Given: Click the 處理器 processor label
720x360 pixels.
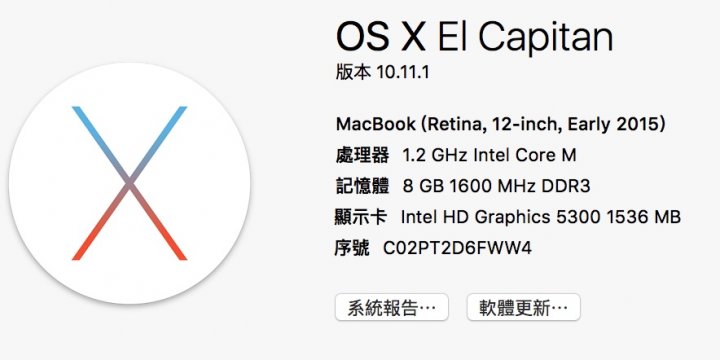Looking at the screenshot, I should coord(362,155).
